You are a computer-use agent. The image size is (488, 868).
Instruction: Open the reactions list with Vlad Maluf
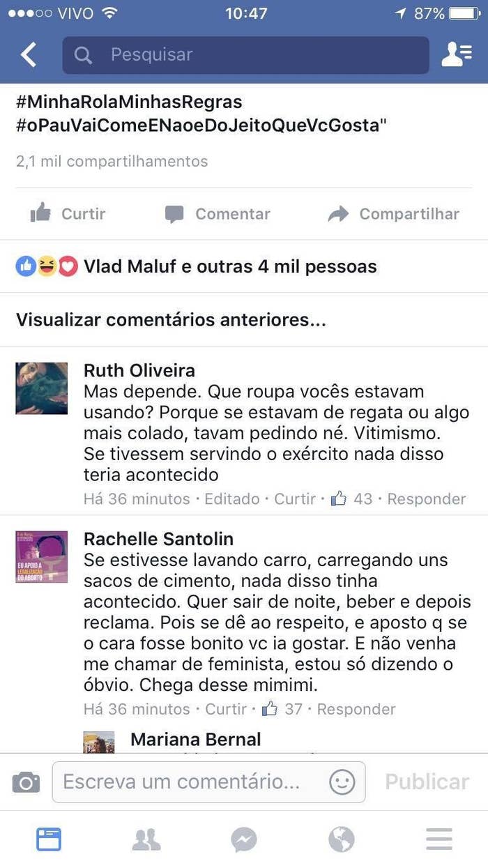pyautogui.click(x=197, y=266)
